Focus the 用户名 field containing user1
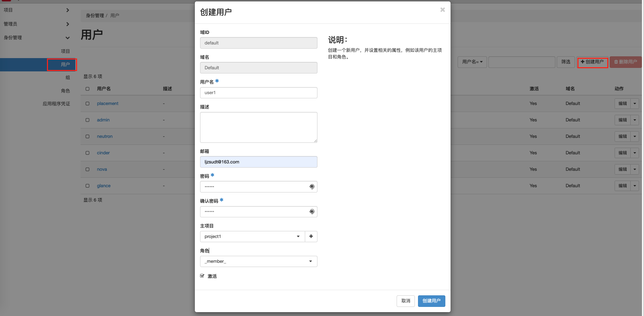 point(259,93)
